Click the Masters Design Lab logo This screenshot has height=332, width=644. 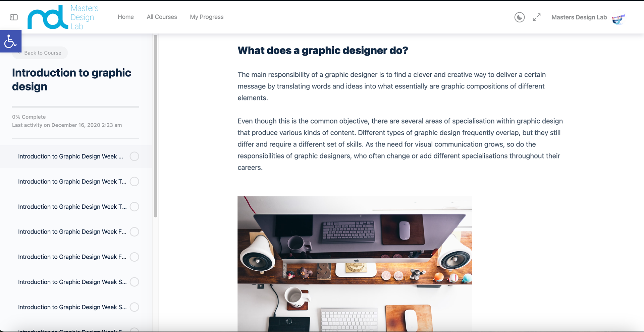[63, 17]
